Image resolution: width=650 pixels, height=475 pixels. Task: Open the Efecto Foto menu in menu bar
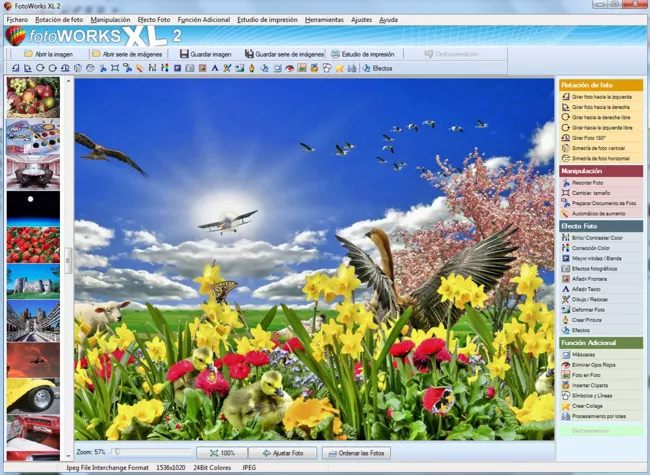tap(154, 19)
